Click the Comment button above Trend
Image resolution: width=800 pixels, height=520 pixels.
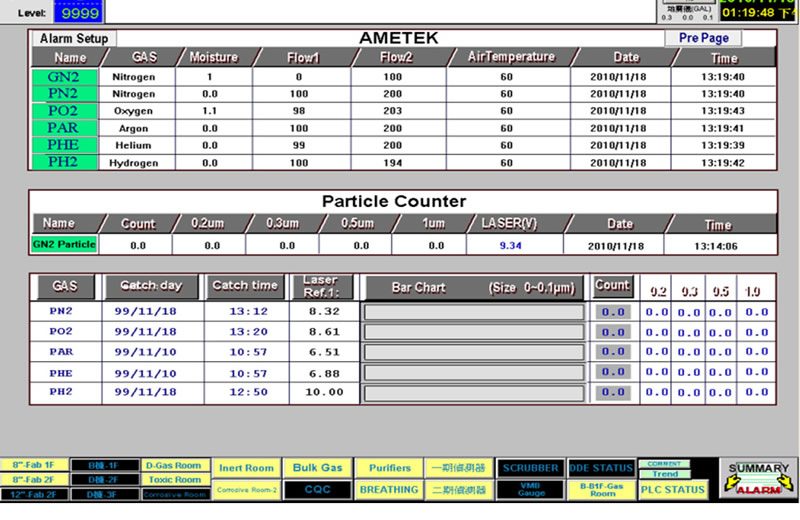tap(664, 463)
